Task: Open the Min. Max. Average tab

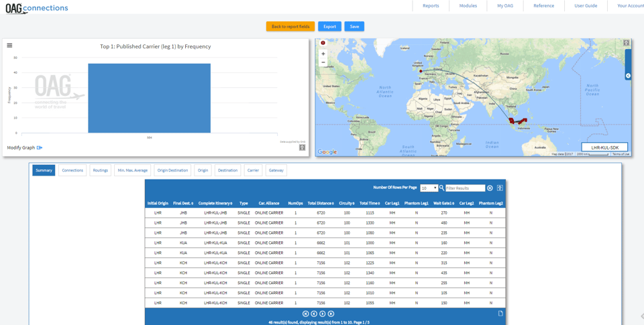Action: (x=132, y=170)
